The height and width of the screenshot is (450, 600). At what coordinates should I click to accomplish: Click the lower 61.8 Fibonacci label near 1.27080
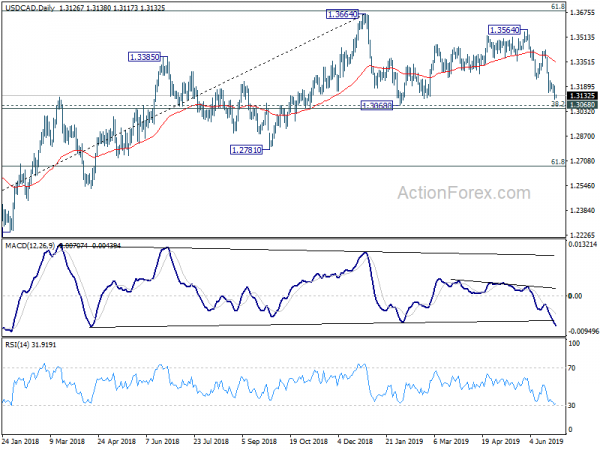(x=558, y=162)
